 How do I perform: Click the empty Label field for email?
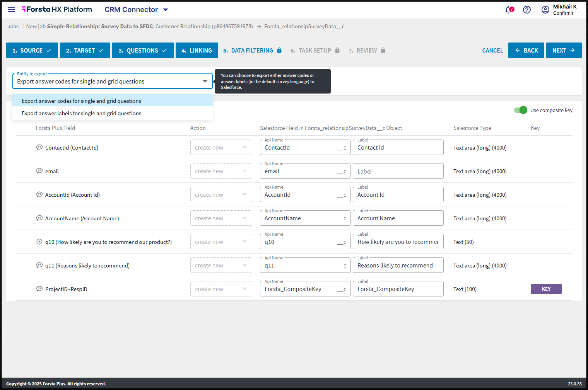pos(398,171)
